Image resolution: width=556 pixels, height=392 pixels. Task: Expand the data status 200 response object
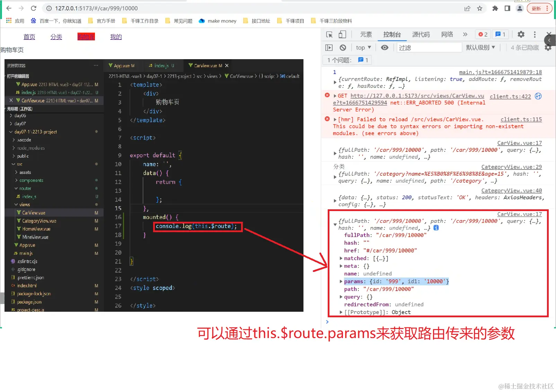click(335, 201)
